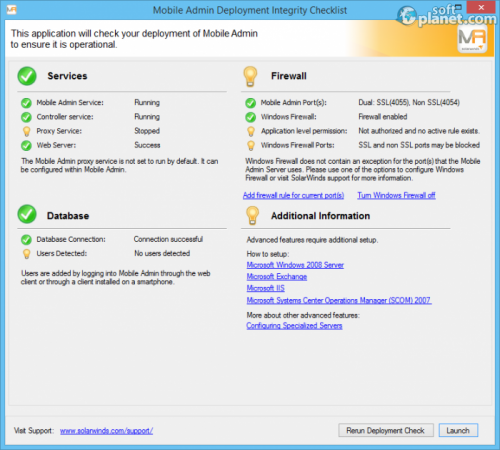Image resolution: width=500 pixels, height=450 pixels.
Task: Click the Rerun Deployment Check button
Action: (x=386, y=430)
